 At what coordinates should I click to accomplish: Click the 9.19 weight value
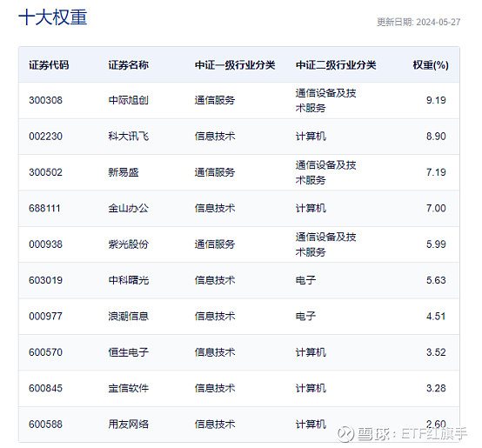tap(436, 100)
